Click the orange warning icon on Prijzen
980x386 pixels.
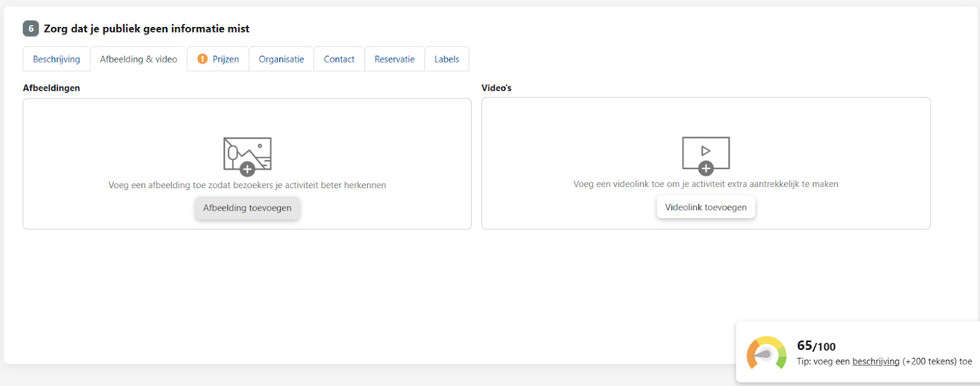click(203, 59)
